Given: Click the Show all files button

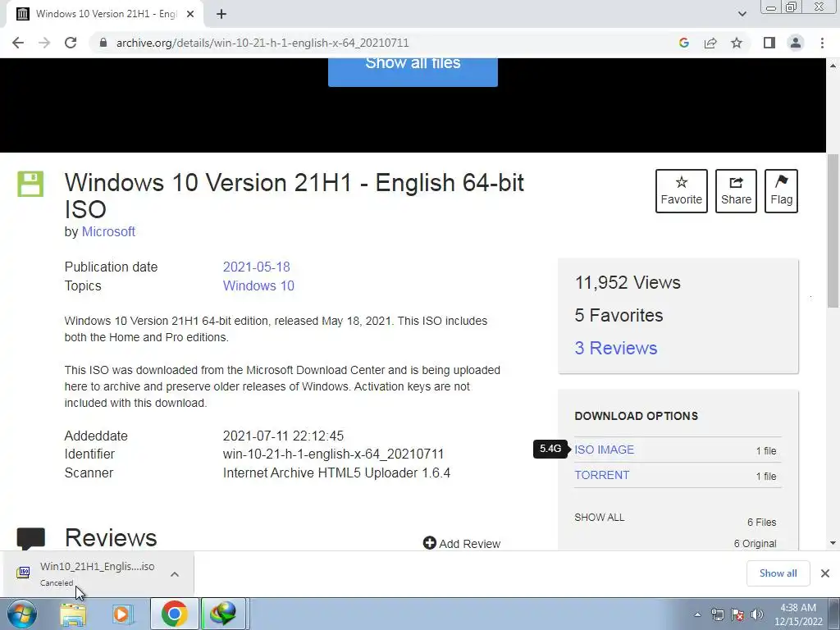Looking at the screenshot, I should (x=413, y=71).
